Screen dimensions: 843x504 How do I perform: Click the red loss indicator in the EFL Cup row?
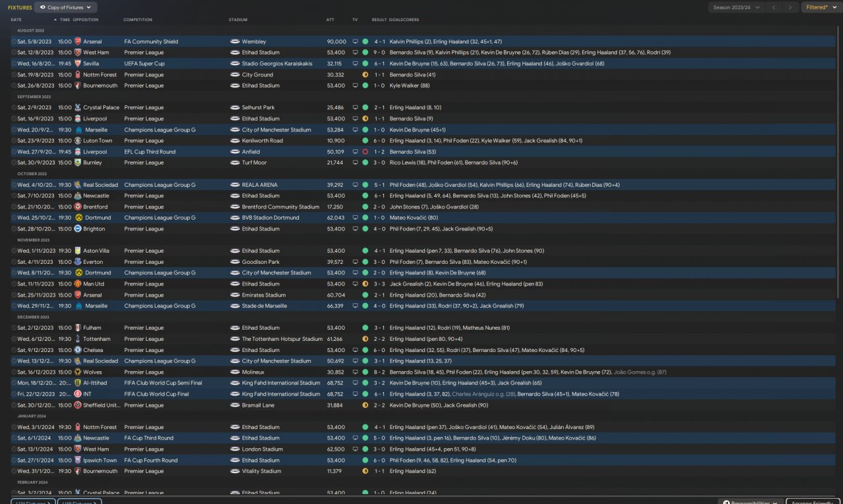click(366, 152)
